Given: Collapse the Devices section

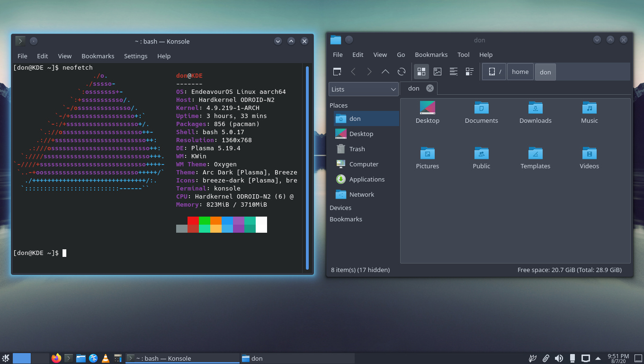Looking at the screenshot, I should point(340,208).
